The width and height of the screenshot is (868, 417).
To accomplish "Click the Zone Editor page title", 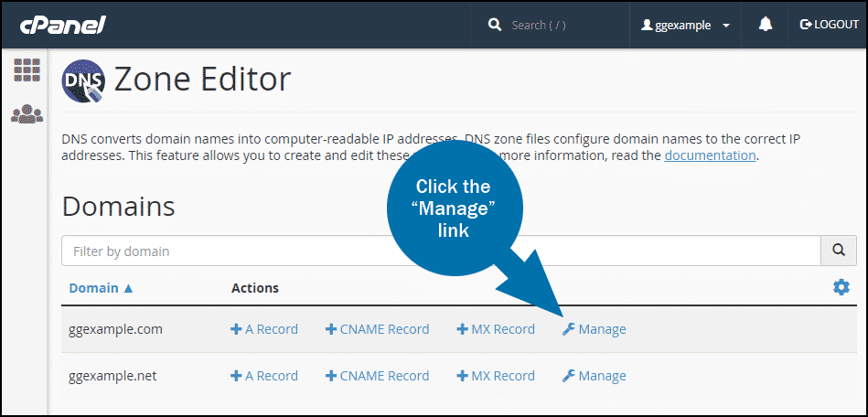I will 202,80.
